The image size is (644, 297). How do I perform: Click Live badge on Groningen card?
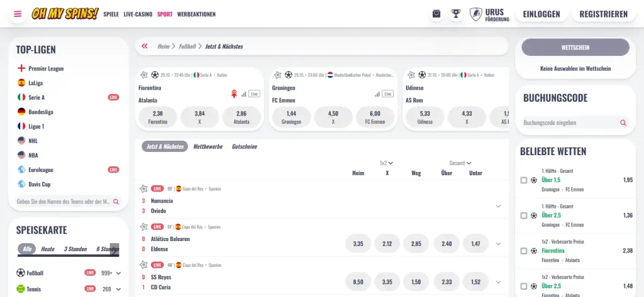click(x=387, y=94)
